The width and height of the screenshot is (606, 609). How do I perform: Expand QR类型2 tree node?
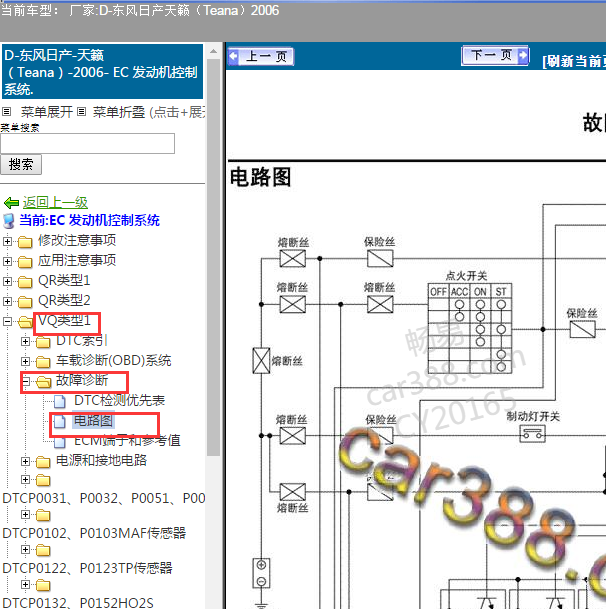7,301
